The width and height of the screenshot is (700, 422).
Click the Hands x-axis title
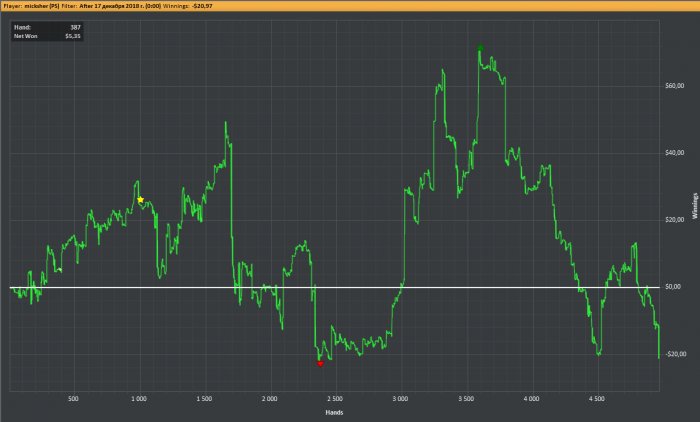(334, 413)
